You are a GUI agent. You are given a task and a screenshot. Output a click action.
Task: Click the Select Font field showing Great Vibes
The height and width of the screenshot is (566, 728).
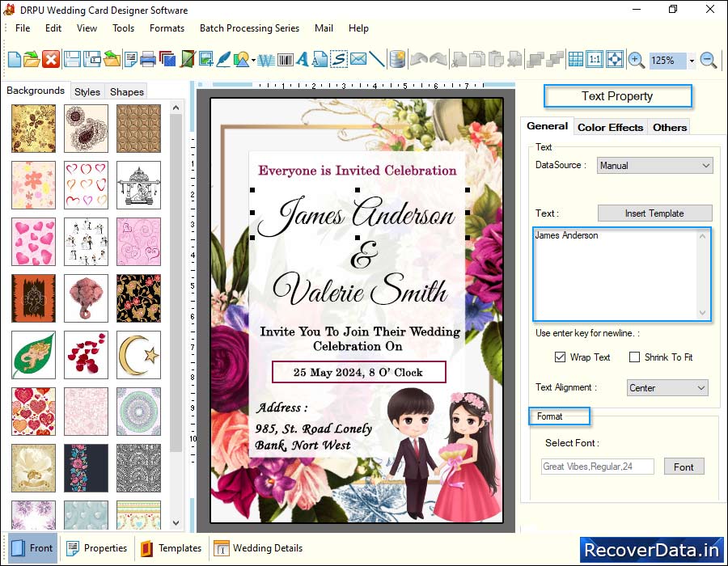598,467
